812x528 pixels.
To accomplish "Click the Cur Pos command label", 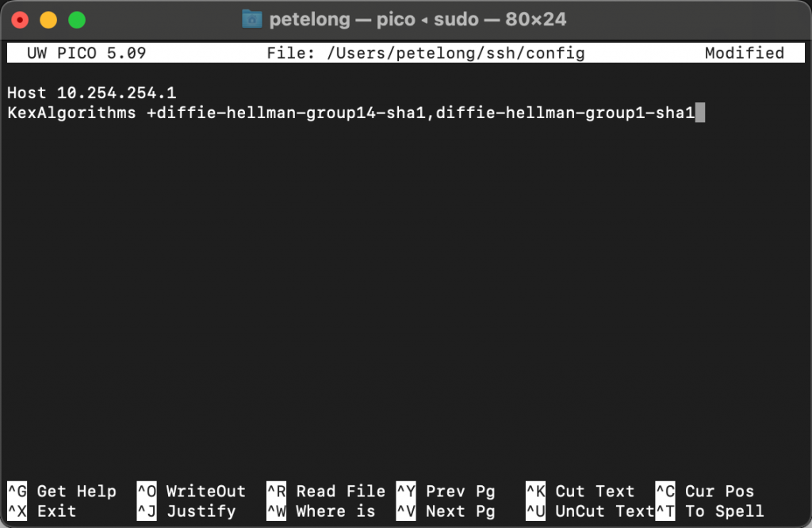I will click(720, 491).
